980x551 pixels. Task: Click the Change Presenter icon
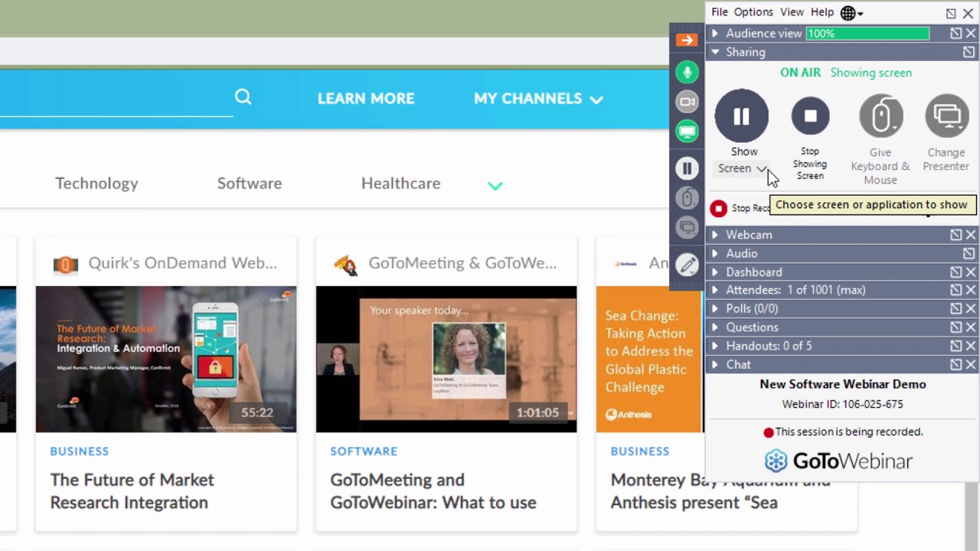[946, 116]
